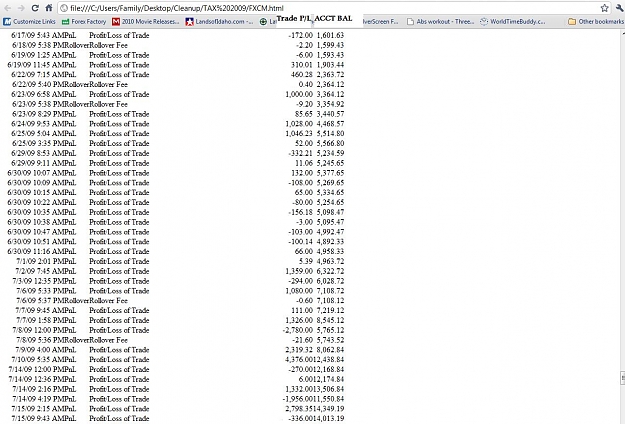Click the 7/15/09 2:15 AM date cell
Screen dimensions: 625x424
pos(36,409)
